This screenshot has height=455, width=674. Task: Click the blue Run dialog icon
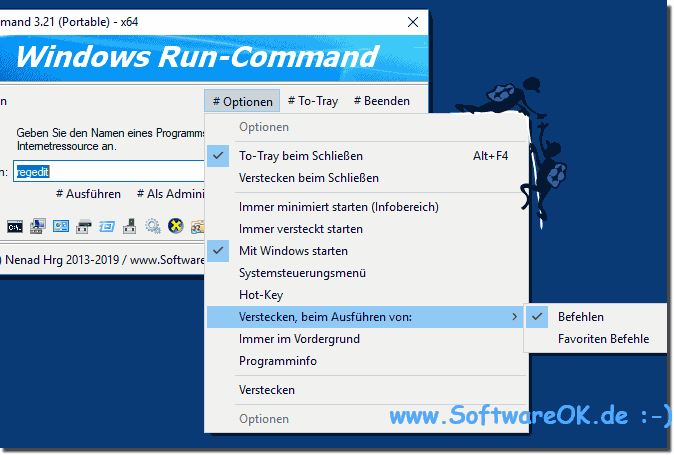click(107, 226)
